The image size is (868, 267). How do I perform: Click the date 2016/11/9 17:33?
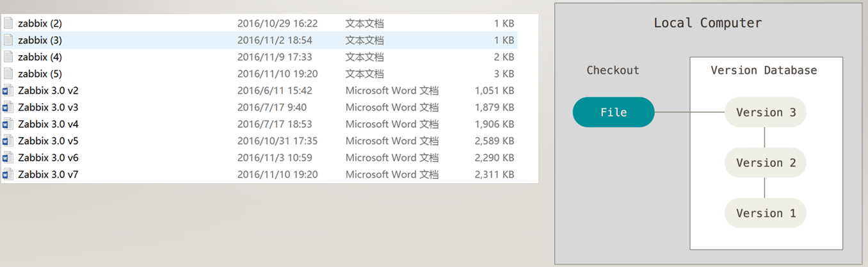pos(275,57)
